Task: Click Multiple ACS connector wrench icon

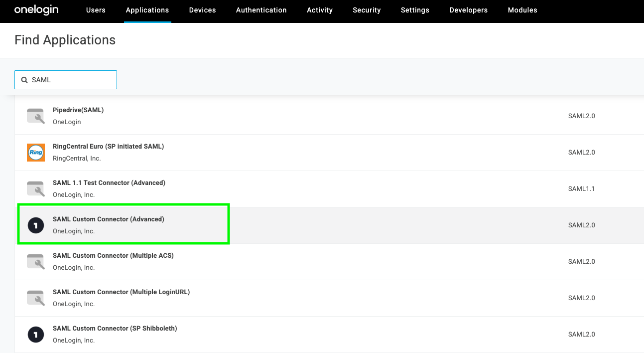Action: [x=36, y=261]
